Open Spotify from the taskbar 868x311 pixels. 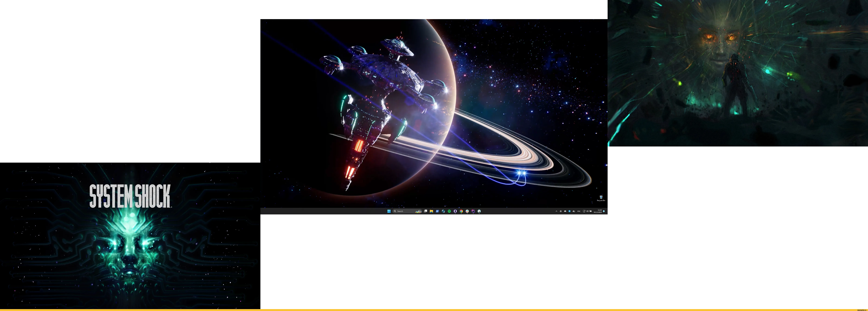point(449,211)
